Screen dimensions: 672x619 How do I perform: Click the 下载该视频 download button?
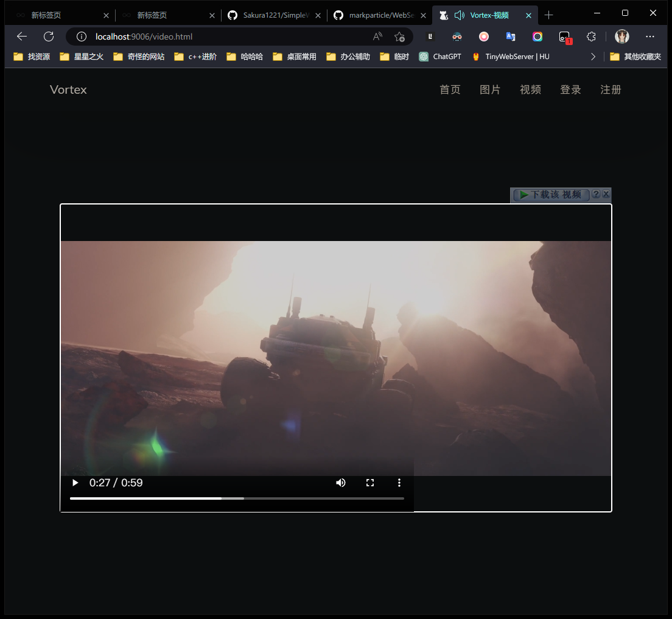[551, 195]
